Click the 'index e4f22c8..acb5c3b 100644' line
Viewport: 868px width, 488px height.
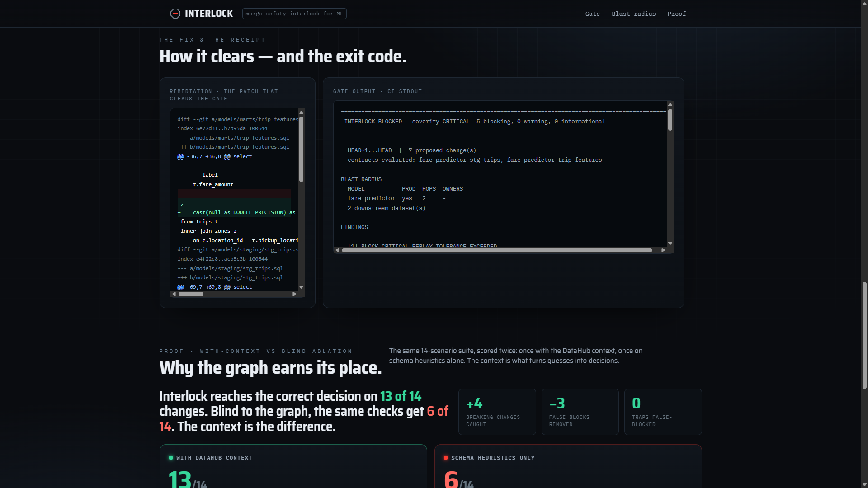[x=222, y=259]
